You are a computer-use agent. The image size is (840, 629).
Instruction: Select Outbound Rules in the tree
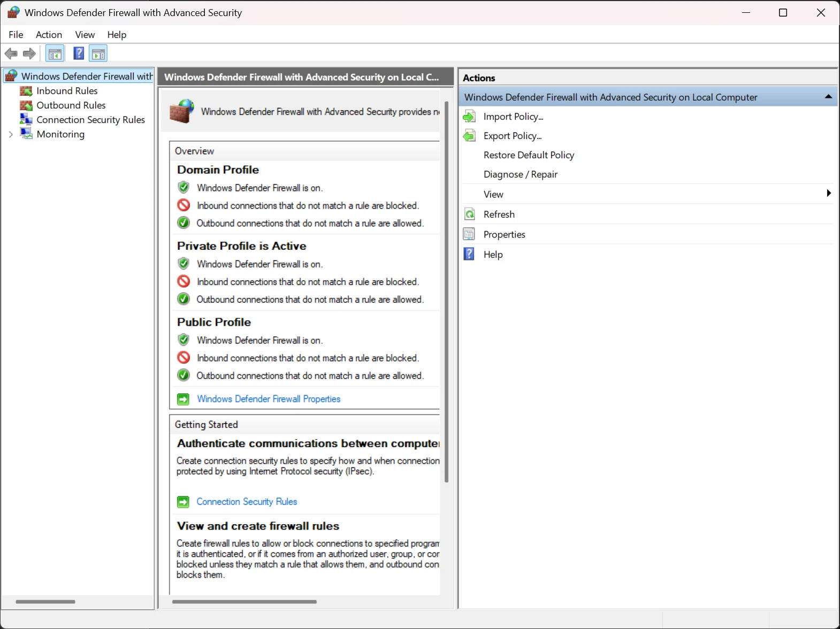71,105
